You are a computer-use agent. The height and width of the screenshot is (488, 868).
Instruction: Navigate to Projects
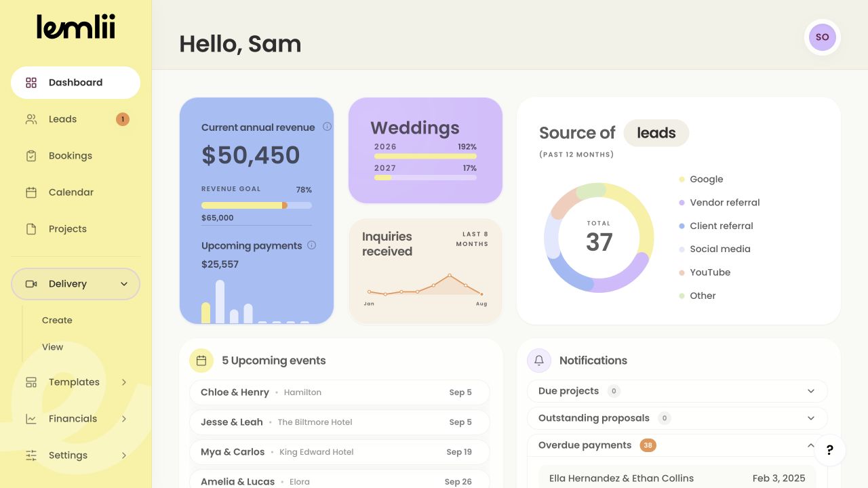coord(75,229)
